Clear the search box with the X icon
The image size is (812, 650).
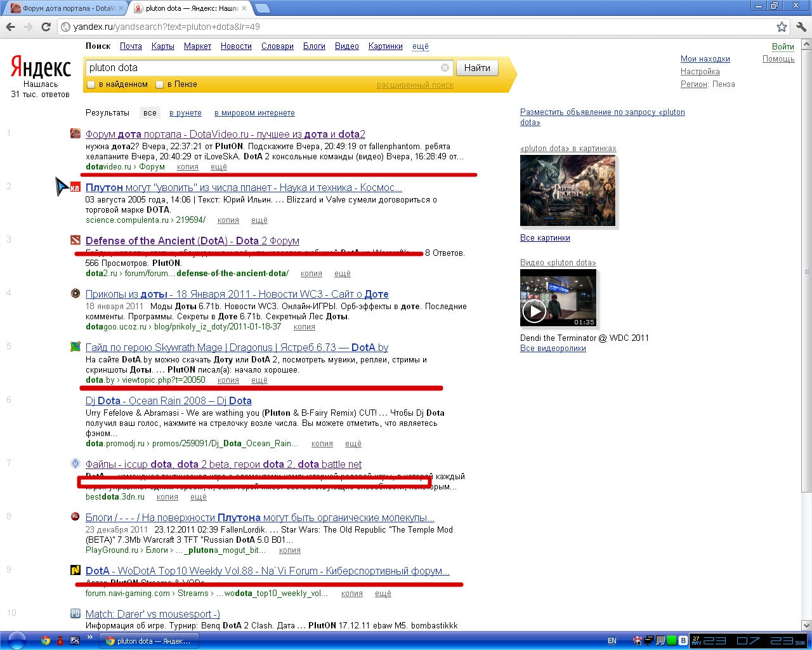(x=445, y=68)
